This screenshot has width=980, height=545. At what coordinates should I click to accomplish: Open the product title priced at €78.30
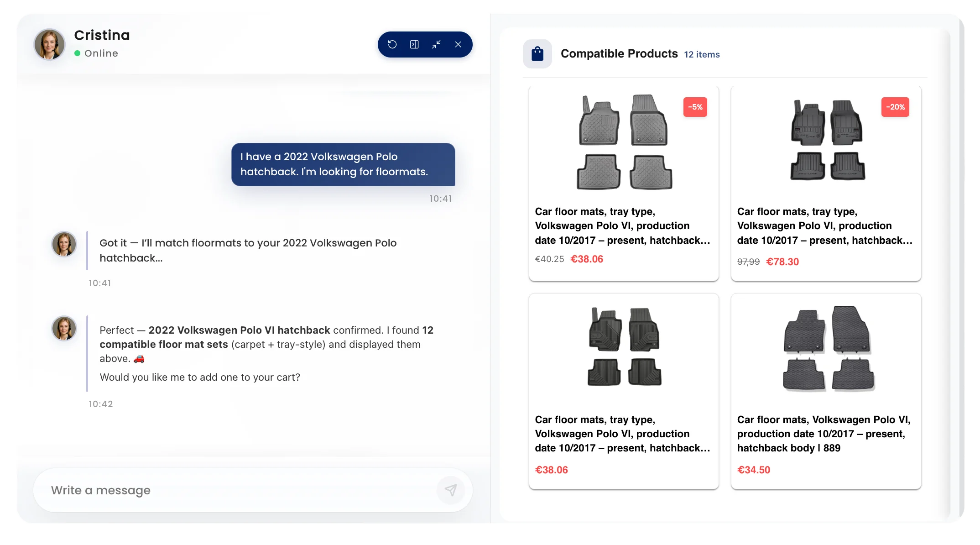pyautogui.click(x=825, y=226)
